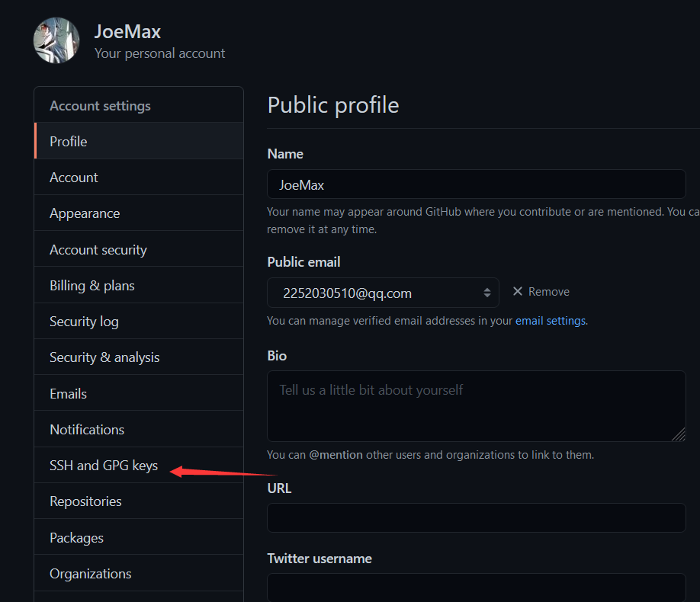700x602 pixels.
Task: Follow the email settings link
Action: pos(551,321)
